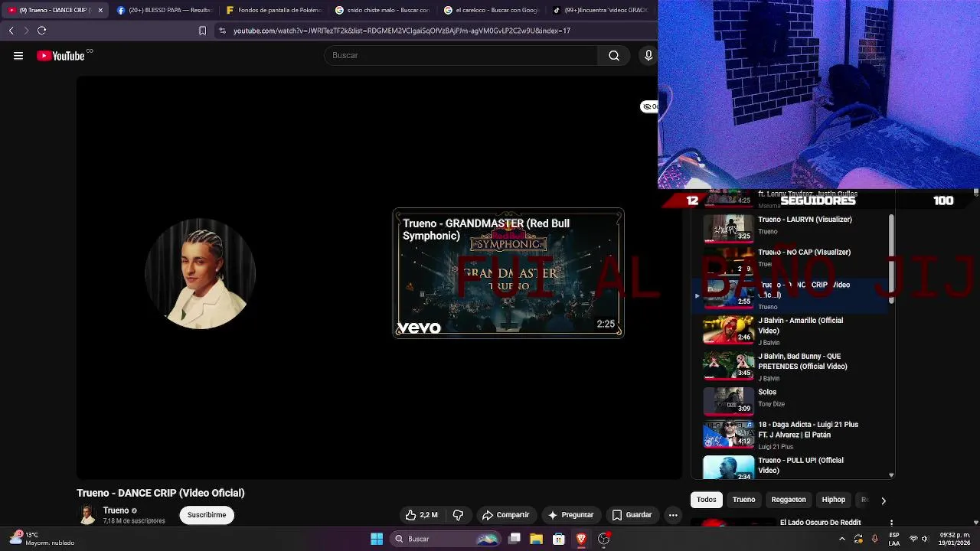Open suggested GRANDMASTER Red Bull Symphonic card
The width and height of the screenshot is (980, 551).
[508, 273]
